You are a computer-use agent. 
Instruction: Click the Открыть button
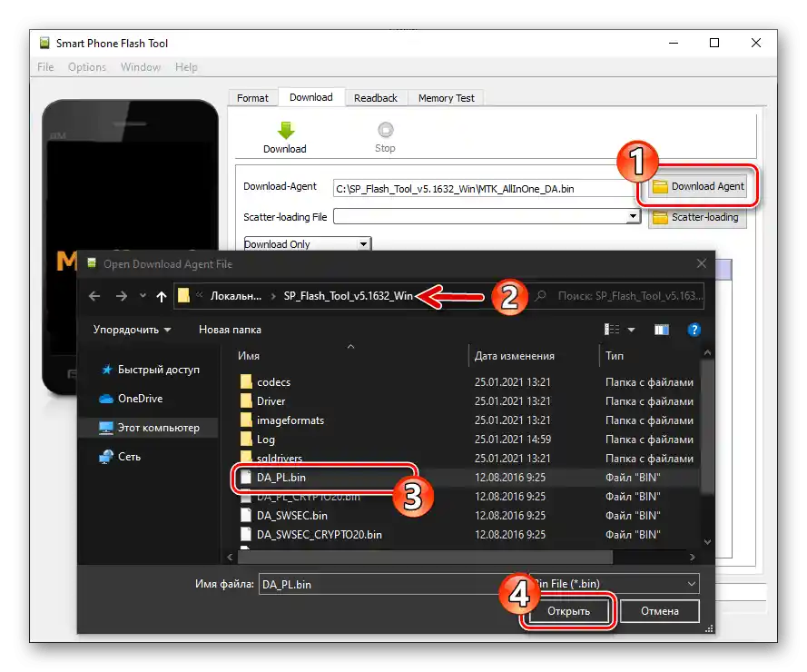568,611
